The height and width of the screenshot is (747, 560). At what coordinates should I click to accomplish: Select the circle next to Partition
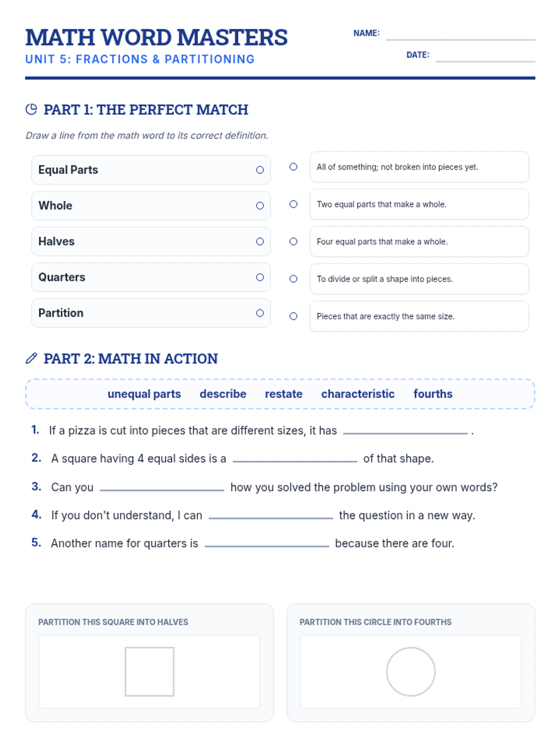coord(260,313)
